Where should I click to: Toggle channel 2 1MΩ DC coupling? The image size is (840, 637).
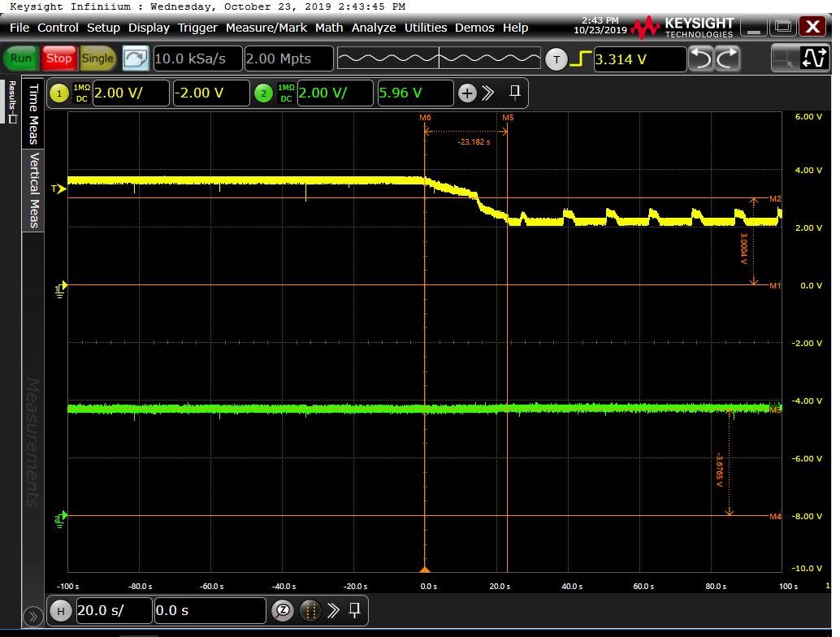coord(286,93)
